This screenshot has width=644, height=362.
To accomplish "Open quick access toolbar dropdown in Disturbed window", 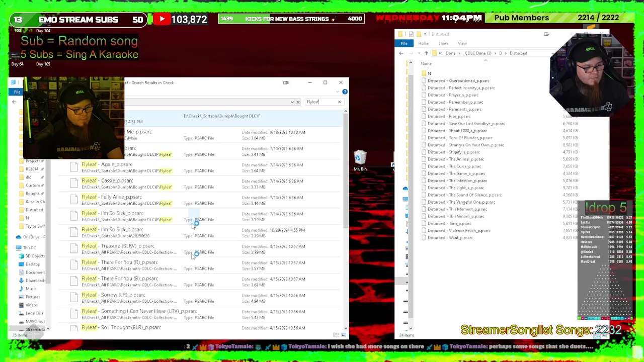I will 426,34.
